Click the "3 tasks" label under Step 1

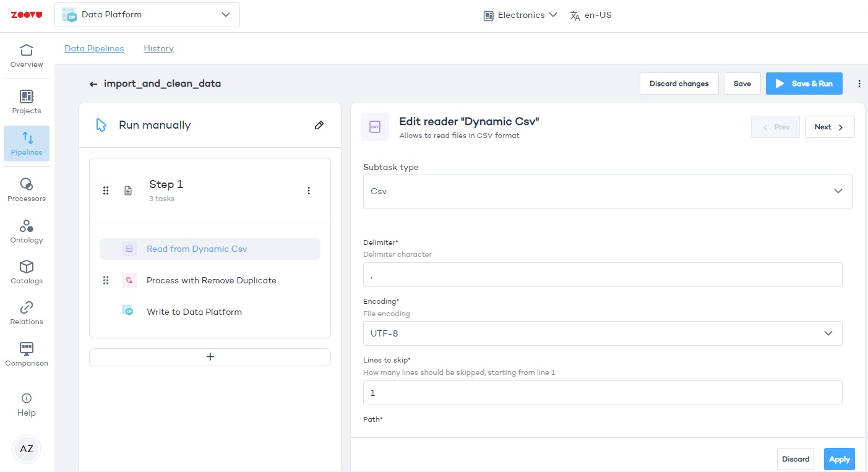[161, 199]
